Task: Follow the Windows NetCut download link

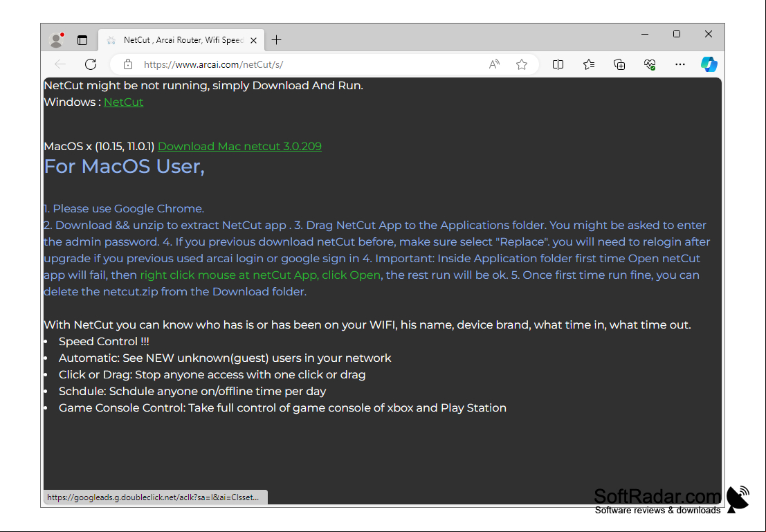Action: tap(124, 102)
